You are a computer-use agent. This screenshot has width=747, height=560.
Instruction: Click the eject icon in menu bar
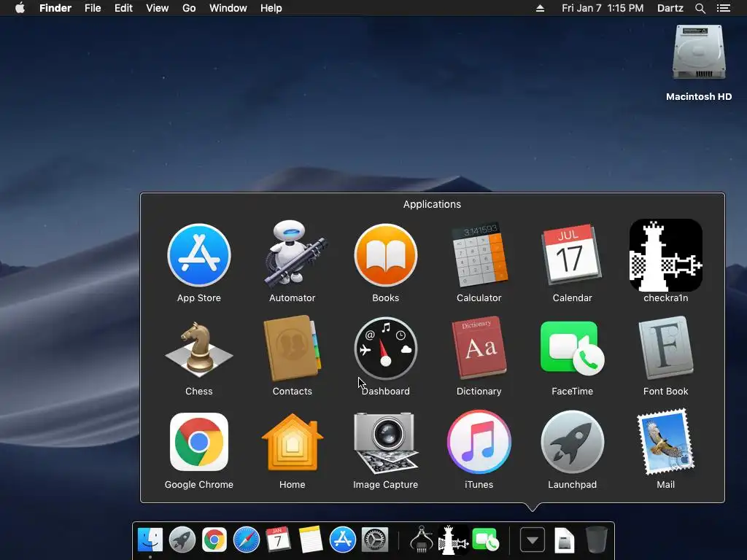(540, 8)
